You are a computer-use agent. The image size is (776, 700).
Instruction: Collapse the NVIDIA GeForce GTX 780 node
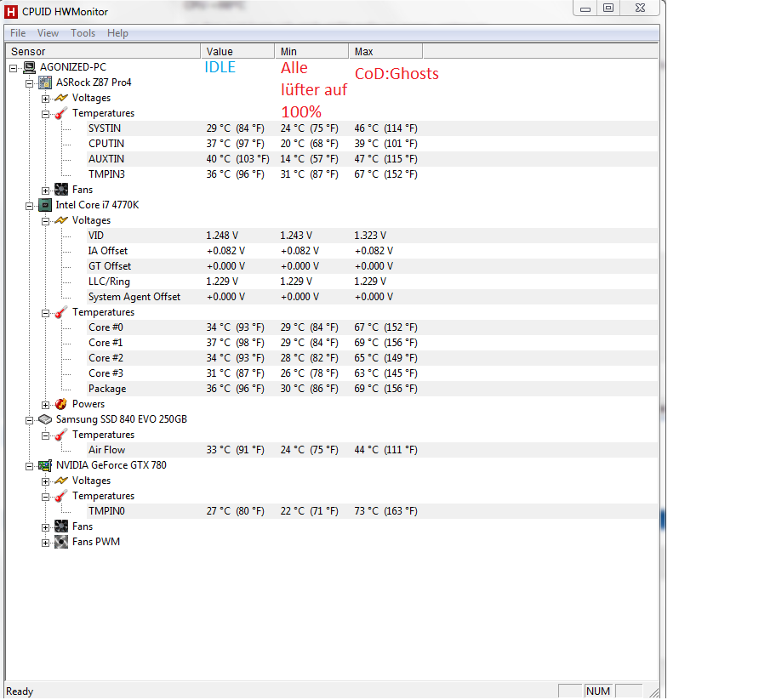pyautogui.click(x=29, y=466)
